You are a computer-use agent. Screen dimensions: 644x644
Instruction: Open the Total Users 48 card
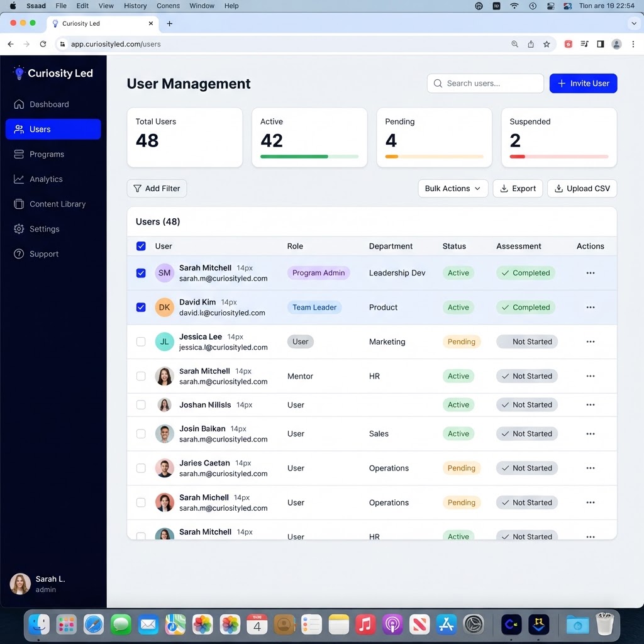[x=185, y=137]
